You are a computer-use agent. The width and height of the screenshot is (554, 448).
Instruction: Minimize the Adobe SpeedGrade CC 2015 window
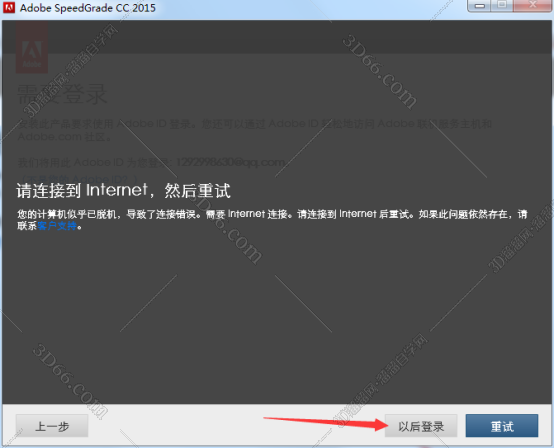(479, 5)
